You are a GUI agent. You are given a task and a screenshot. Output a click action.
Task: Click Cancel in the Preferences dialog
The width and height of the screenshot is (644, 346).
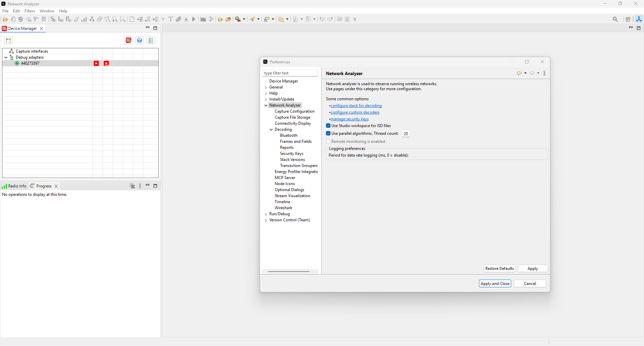530,284
